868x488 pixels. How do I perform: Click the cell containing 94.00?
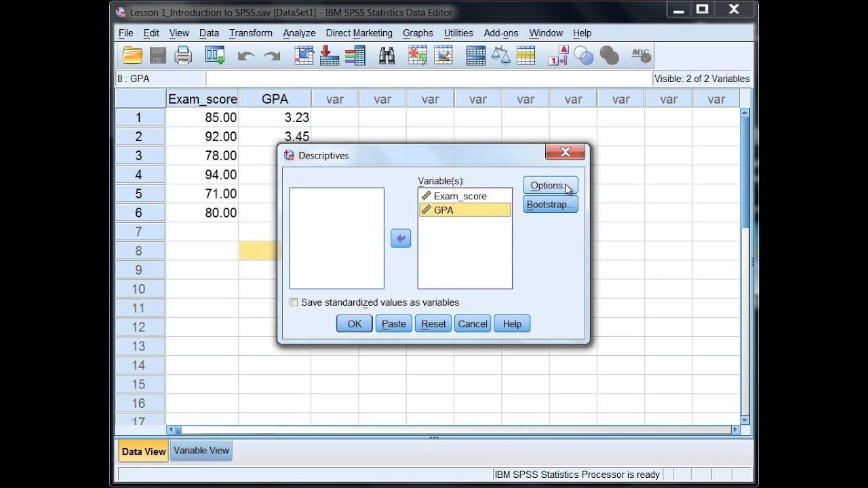point(202,174)
